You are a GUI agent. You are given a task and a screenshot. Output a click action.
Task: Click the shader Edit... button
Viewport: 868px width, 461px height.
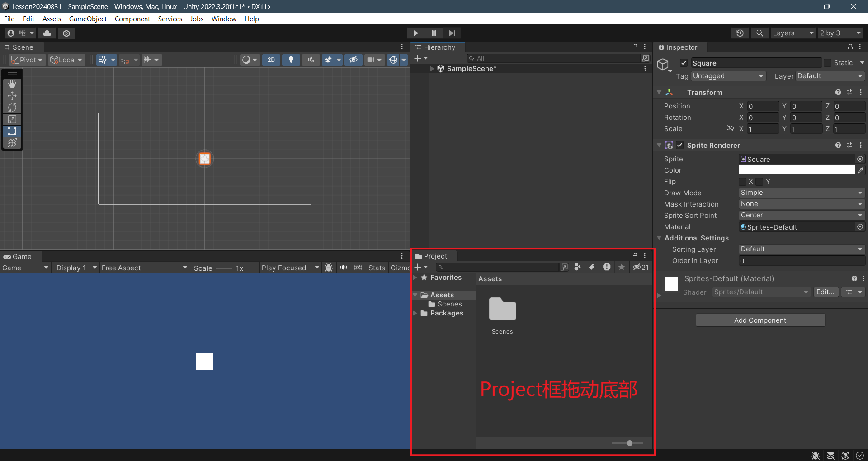pyautogui.click(x=825, y=292)
